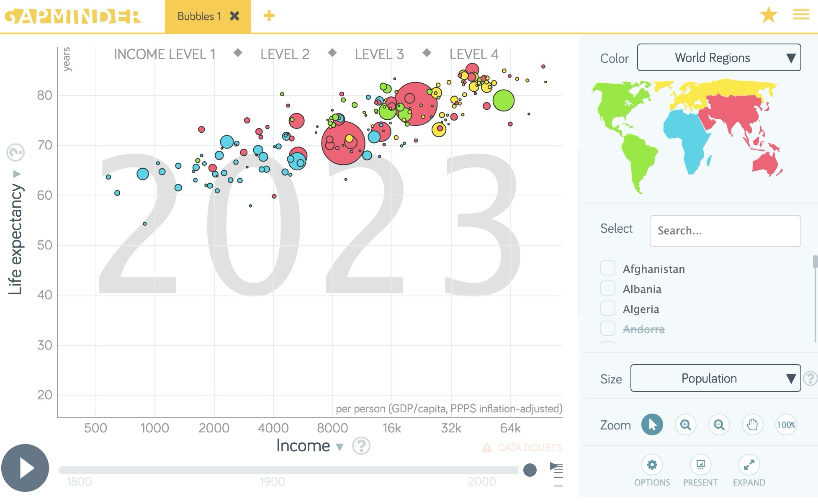The width and height of the screenshot is (818, 504).
Task: Open the DATA DOUBTS warning
Action: pyautogui.click(x=522, y=447)
